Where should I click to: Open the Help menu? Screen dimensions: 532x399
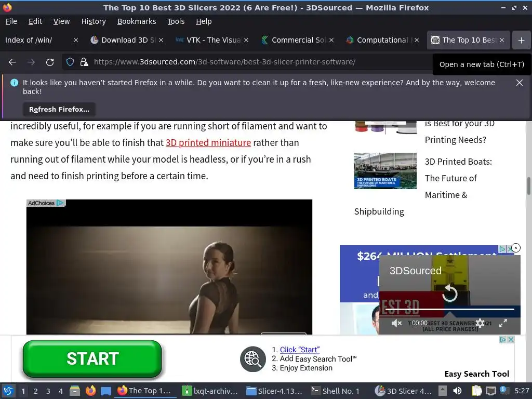(x=204, y=21)
